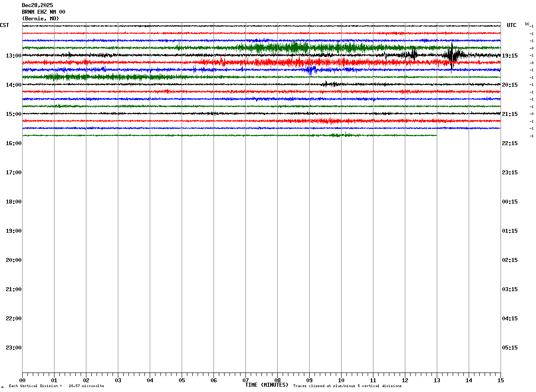Select the 21:15 UTC time label

(x=510, y=114)
